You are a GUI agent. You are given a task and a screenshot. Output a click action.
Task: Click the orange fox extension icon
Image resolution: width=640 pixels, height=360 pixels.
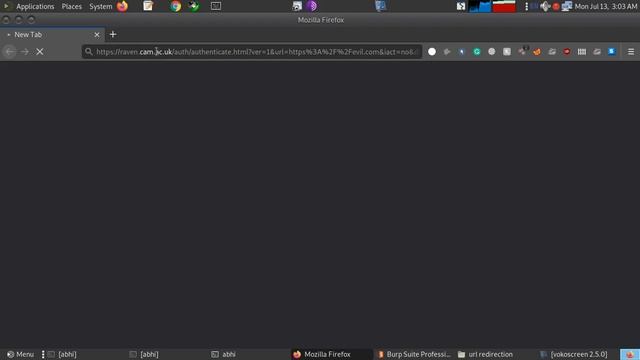(x=537, y=52)
